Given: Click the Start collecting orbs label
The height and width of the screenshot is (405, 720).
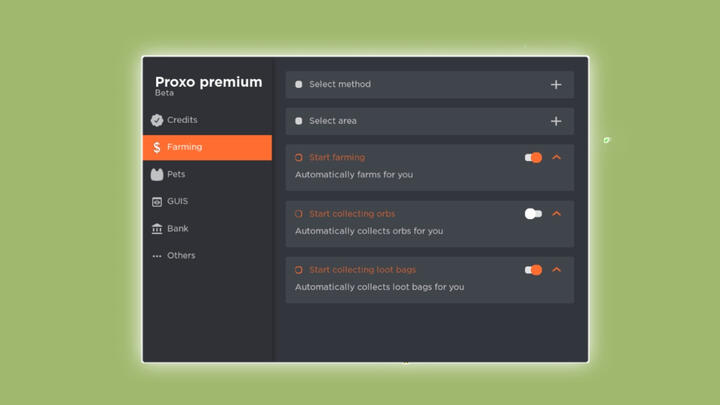Looking at the screenshot, I should tap(352, 214).
